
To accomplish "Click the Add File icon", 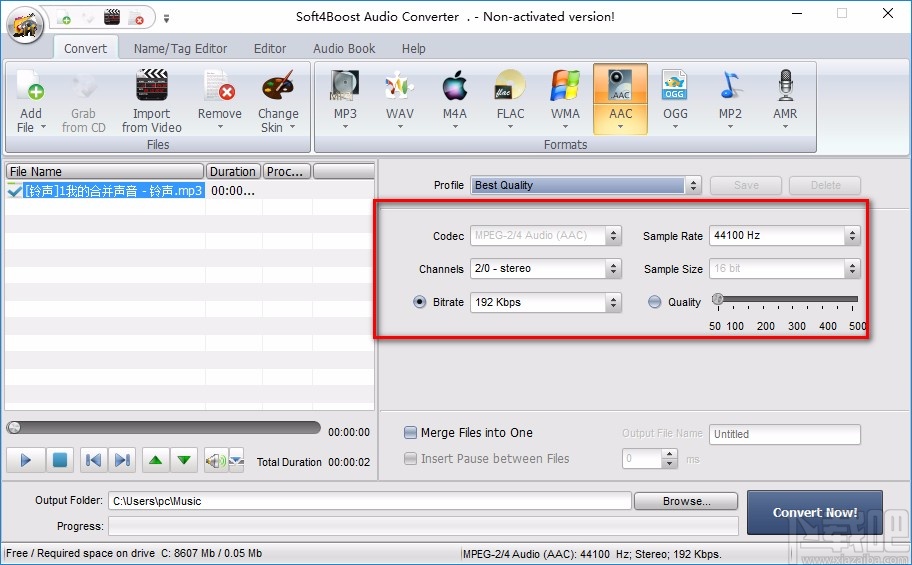I will 30,86.
